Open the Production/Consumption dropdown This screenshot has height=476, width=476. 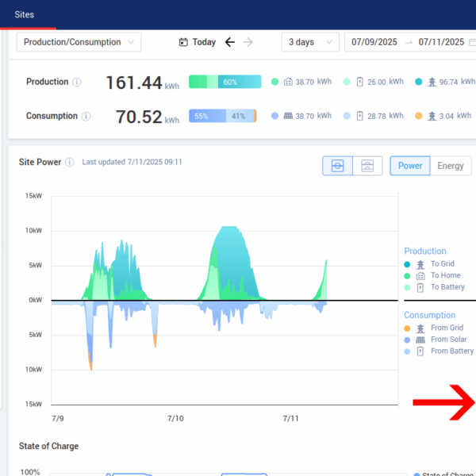click(79, 42)
